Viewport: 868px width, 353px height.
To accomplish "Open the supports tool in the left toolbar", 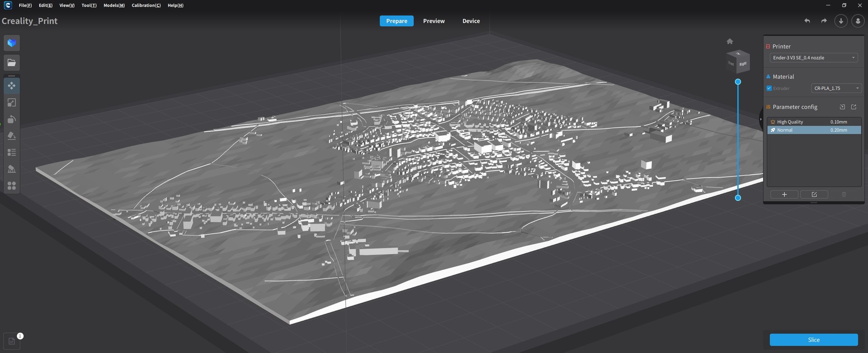I will point(12,169).
